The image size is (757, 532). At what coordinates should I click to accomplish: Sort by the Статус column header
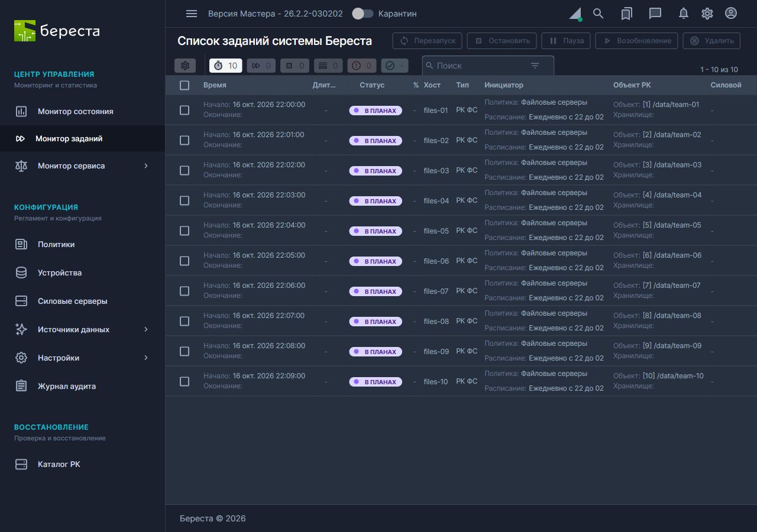[372, 85]
